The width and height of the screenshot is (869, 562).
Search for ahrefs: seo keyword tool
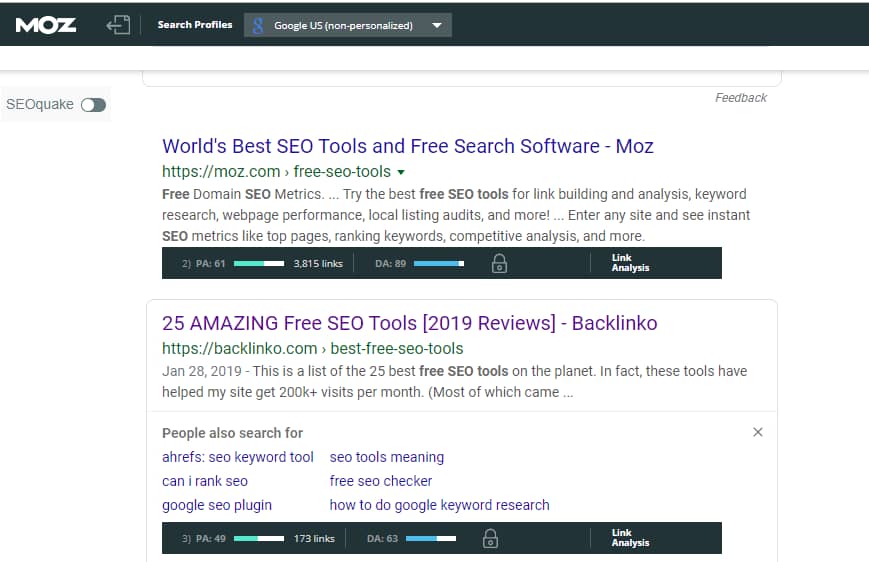pos(238,457)
